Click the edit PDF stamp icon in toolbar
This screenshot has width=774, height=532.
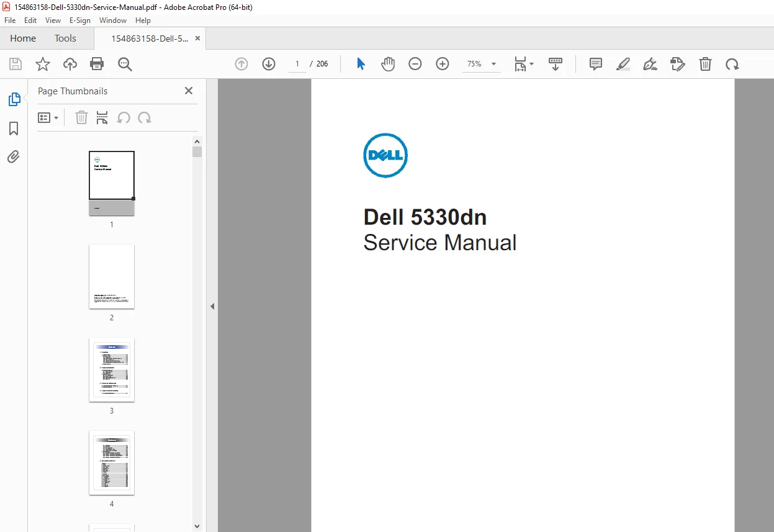[x=678, y=64]
